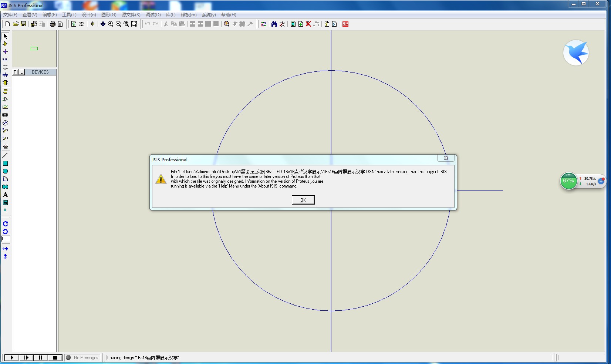Select the Tape Recorder Mode tool

coord(5,115)
